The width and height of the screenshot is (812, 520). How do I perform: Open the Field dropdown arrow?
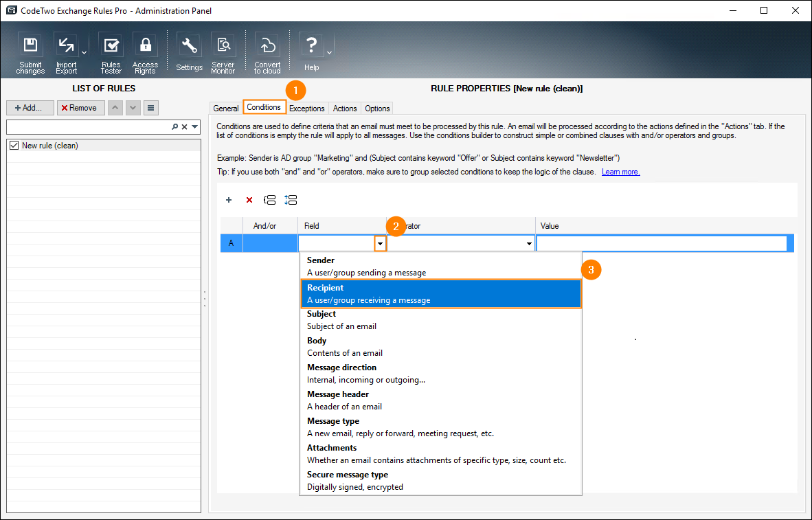[380, 243]
